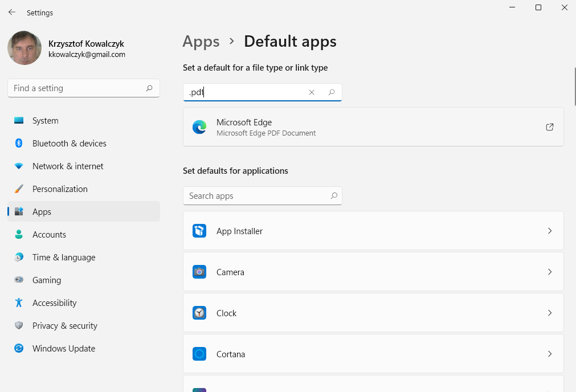Click the kkowalczyk@gmail.com account email
The height and width of the screenshot is (392, 576).
click(x=87, y=54)
